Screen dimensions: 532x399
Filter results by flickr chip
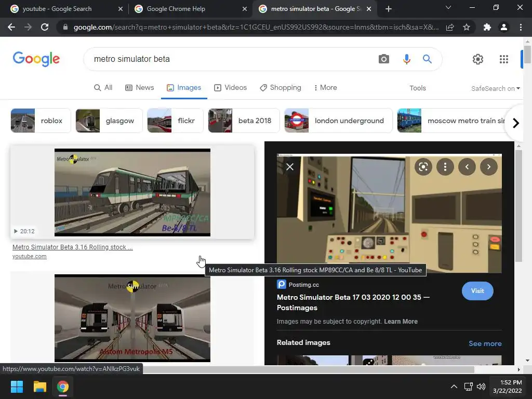click(x=175, y=121)
